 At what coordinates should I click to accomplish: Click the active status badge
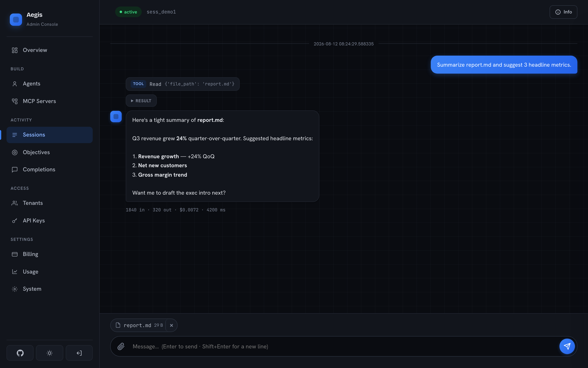(128, 12)
